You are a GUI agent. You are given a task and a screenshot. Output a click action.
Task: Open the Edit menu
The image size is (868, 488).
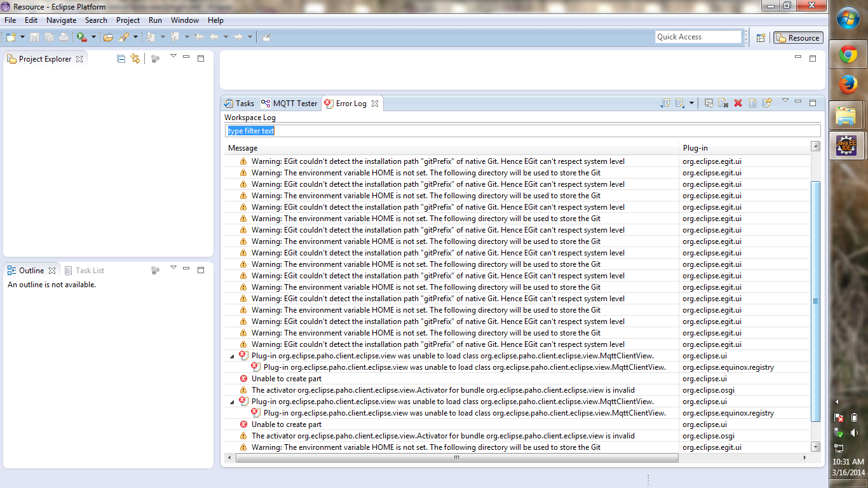(31, 20)
